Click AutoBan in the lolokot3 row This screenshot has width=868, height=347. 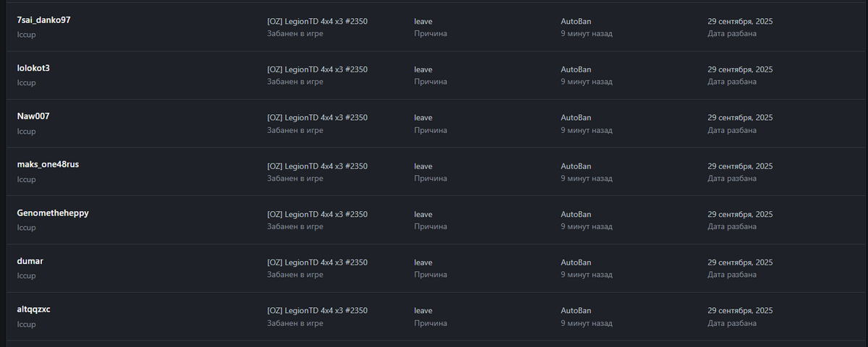(x=576, y=69)
